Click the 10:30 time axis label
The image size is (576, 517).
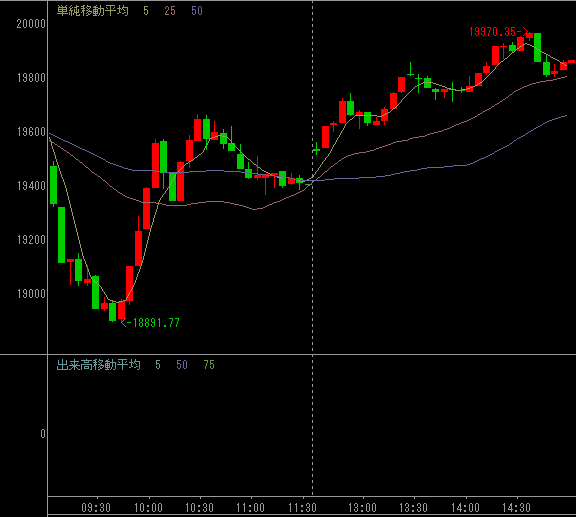coord(199,508)
